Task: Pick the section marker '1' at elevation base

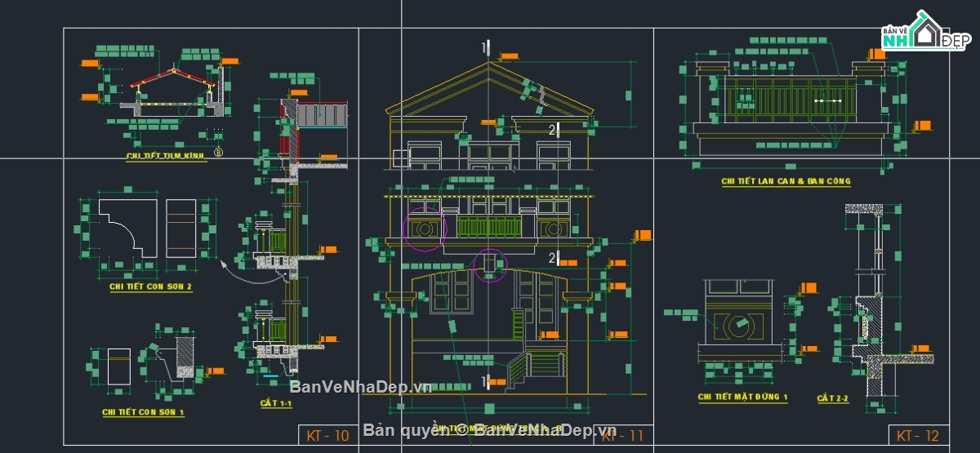Action: (x=484, y=381)
